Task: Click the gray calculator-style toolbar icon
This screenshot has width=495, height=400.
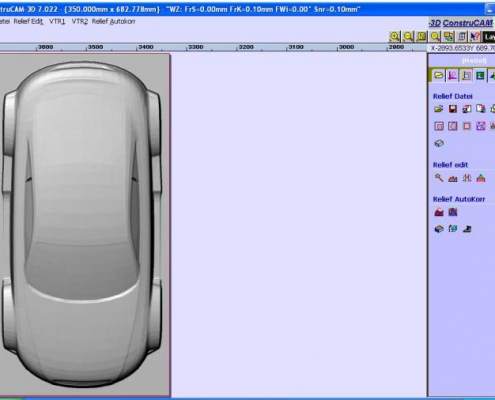Action: pos(462,36)
